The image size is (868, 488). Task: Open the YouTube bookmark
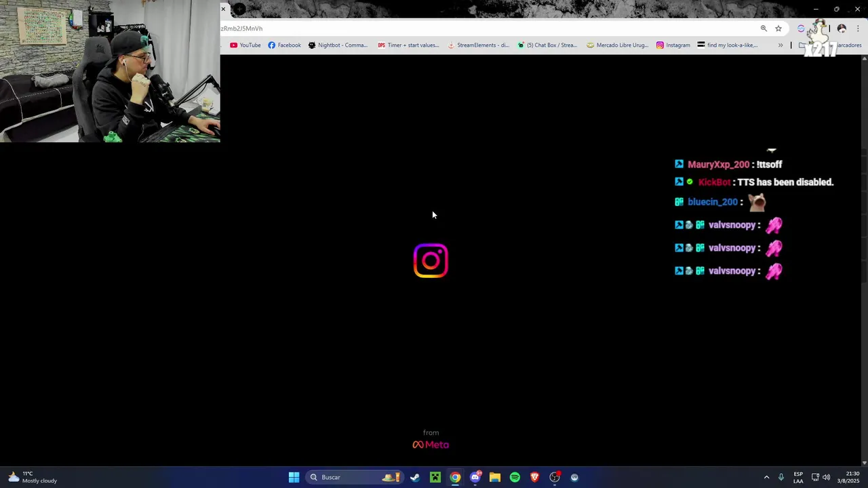pos(245,45)
